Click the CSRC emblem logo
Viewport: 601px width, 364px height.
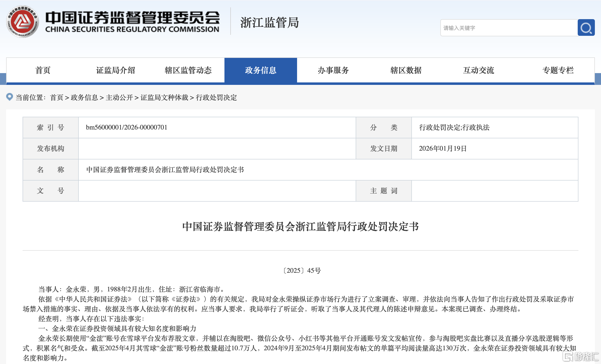[23, 22]
